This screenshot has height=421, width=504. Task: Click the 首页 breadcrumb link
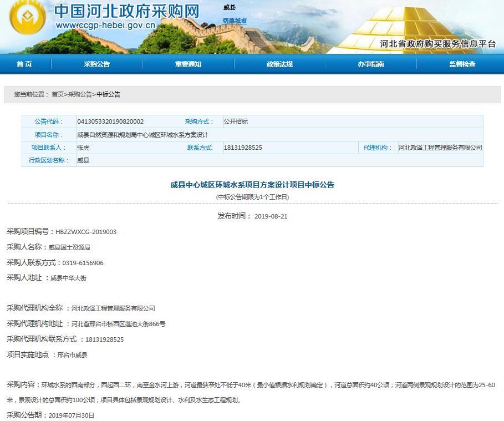(x=58, y=95)
